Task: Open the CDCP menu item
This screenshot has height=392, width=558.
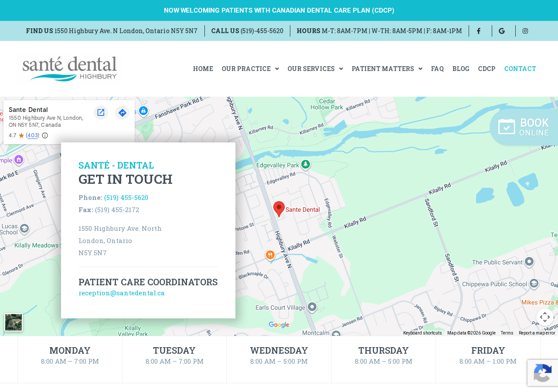Action: (x=487, y=69)
